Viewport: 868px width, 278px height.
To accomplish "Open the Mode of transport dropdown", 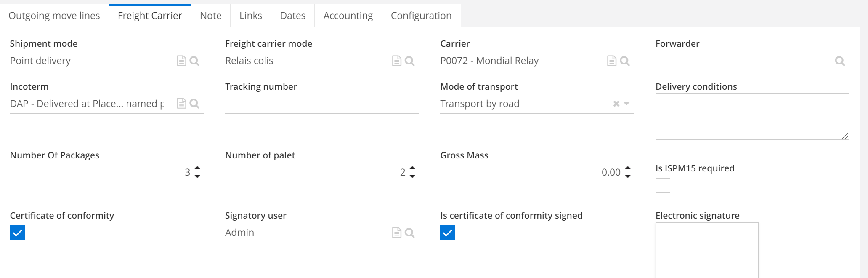I will click(626, 103).
